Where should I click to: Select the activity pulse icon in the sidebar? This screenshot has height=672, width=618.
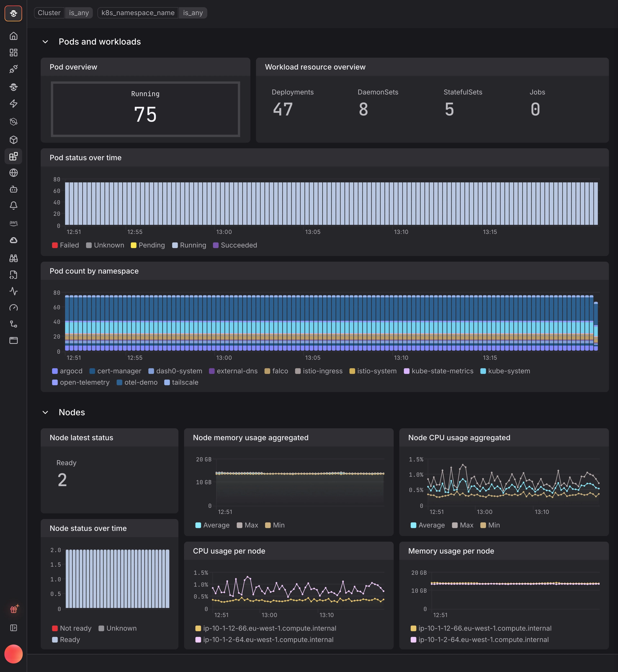[13, 291]
